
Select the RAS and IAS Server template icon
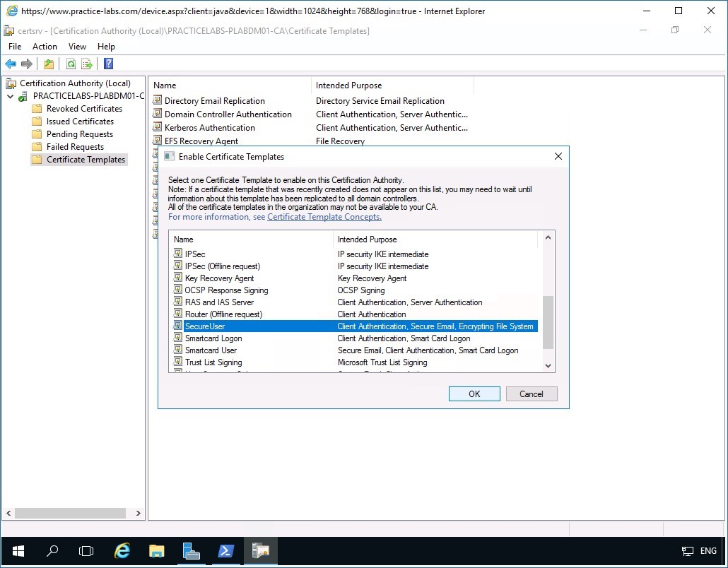click(178, 302)
